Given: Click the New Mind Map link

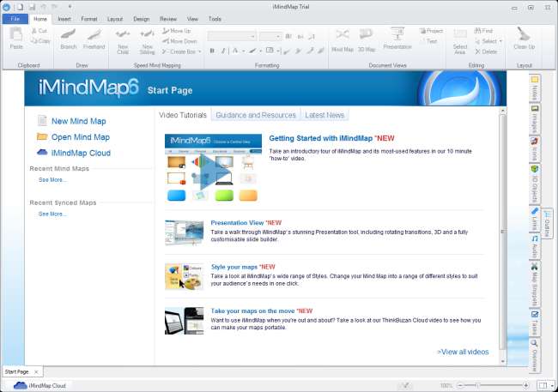Looking at the screenshot, I should (x=80, y=122).
